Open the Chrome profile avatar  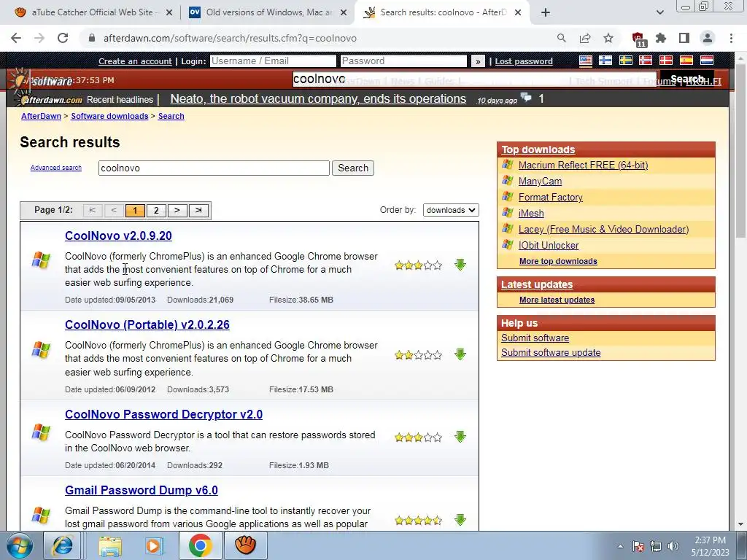click(x=708, y=38)
